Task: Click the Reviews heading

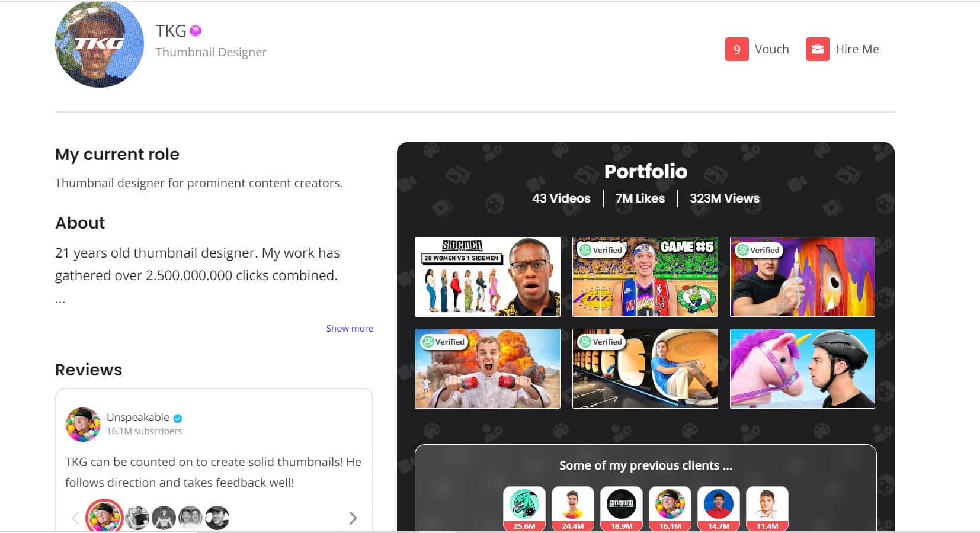Action: [88, 370]
